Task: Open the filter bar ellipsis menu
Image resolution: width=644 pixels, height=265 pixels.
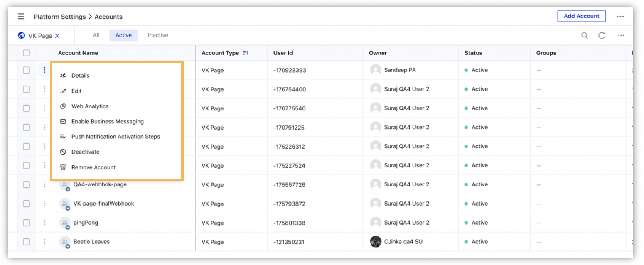Action: click(621, 35)
